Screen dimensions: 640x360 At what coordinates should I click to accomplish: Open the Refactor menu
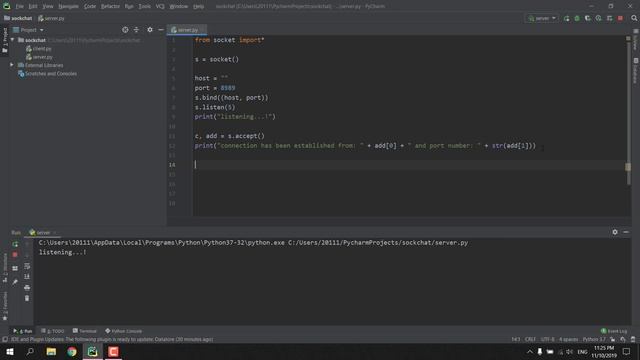pos(110,6)
